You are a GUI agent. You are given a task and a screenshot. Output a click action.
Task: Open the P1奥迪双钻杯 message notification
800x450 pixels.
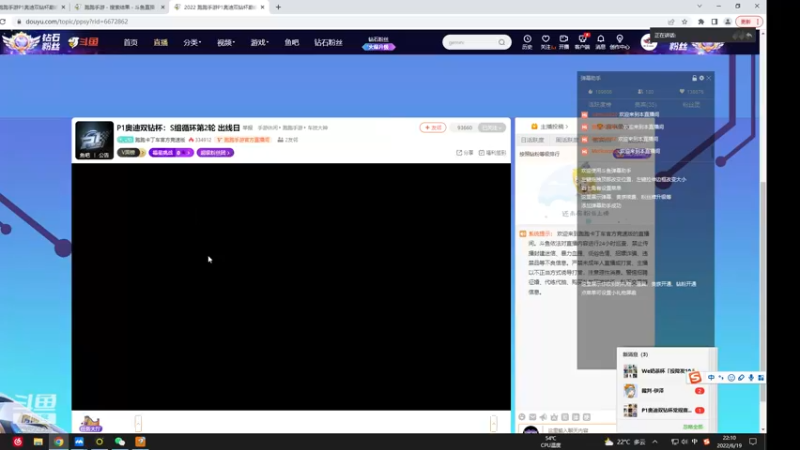[x=664, y=410]
